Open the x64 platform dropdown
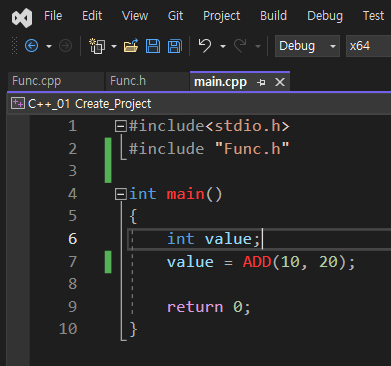The image size is (391, 366). tap(368, 46)
